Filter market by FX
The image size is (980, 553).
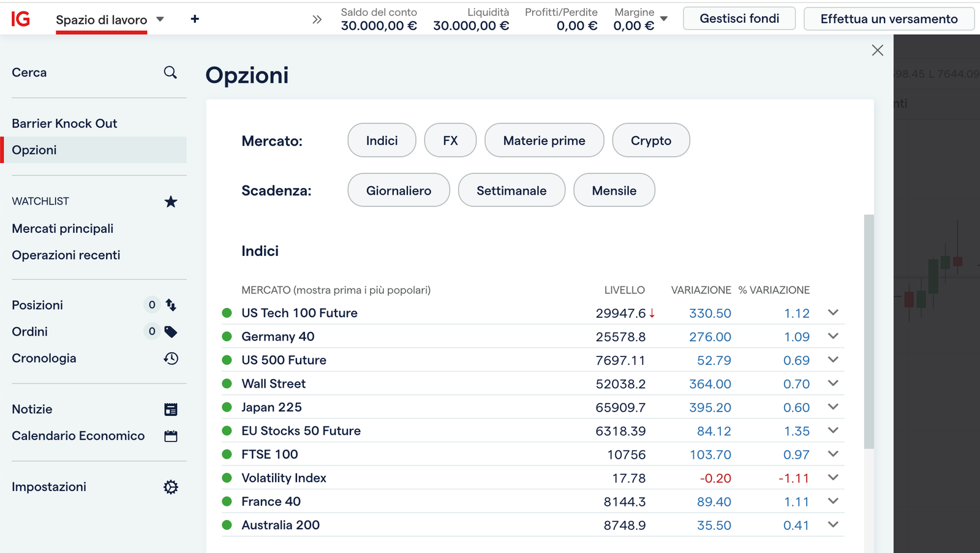click(450, 140)
